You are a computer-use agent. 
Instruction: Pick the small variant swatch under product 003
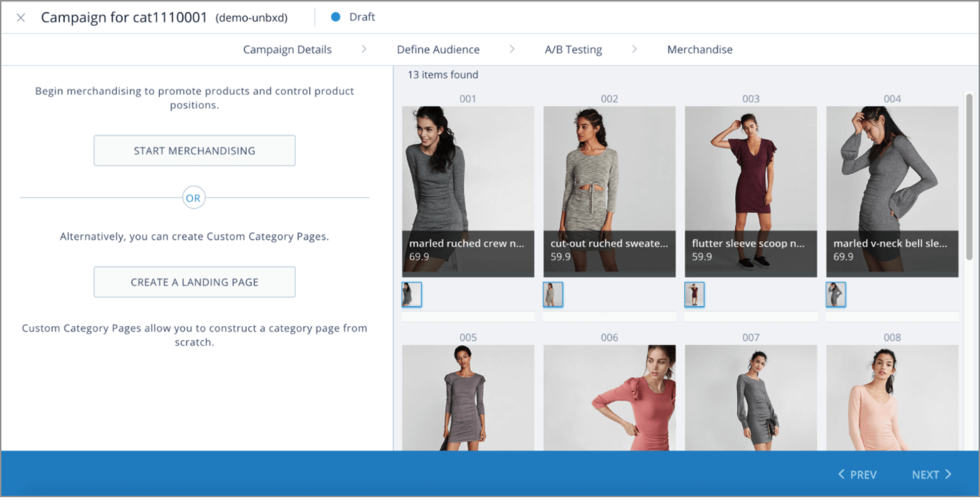pyautogui.click(x=695, y=295)
